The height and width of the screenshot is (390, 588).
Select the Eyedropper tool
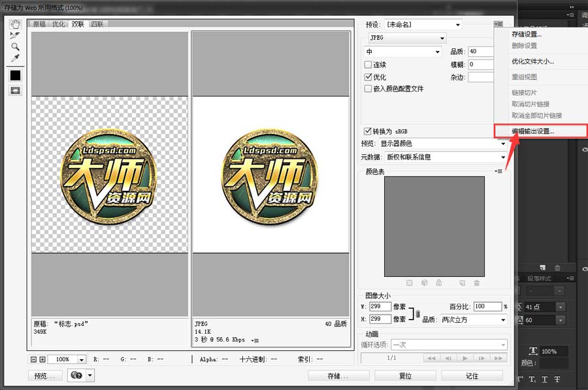pyautogui.click(x=15, y=58)
